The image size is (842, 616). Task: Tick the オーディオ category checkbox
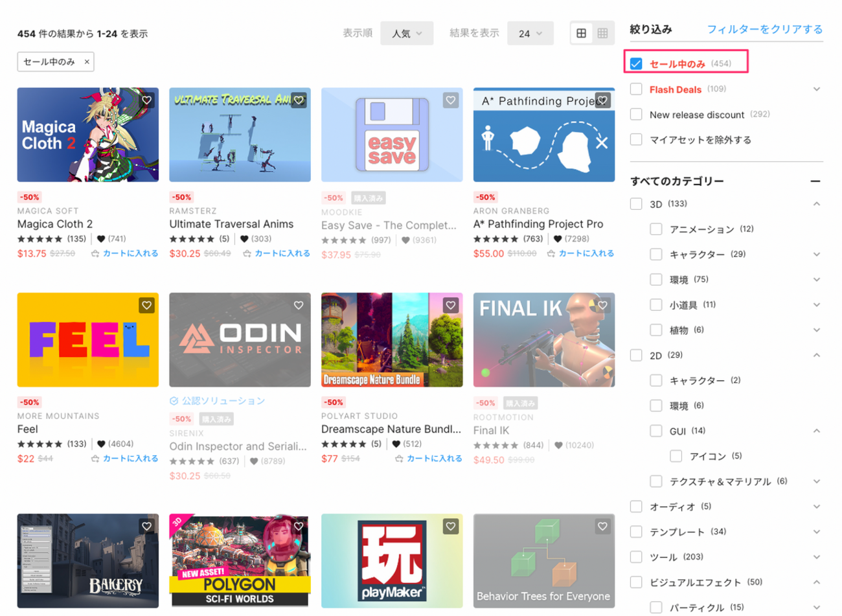(x=636, y=507)
